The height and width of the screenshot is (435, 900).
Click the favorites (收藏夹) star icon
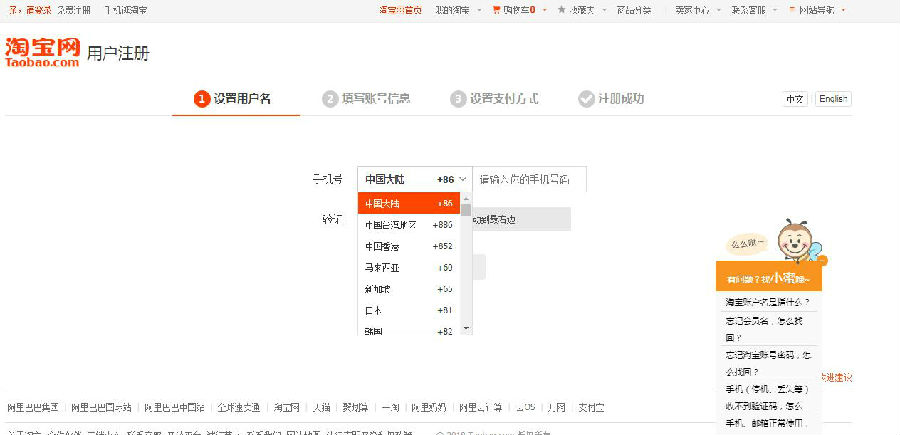tap(561, 10)
